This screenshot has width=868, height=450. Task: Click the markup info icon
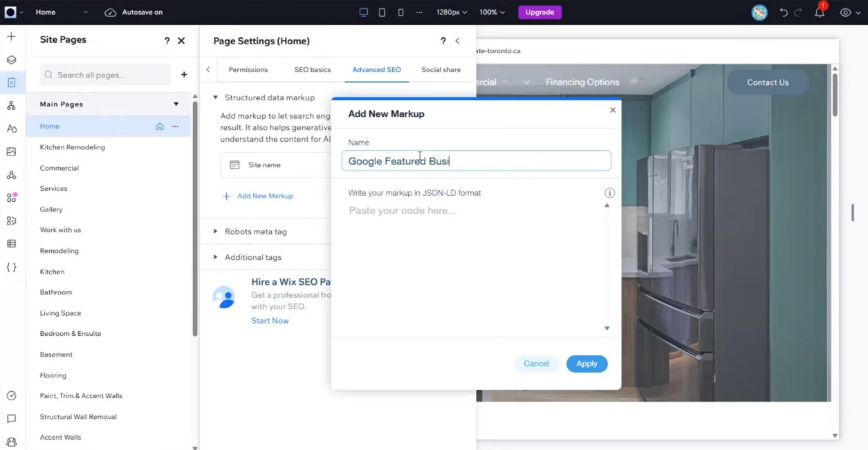[609, 193]
